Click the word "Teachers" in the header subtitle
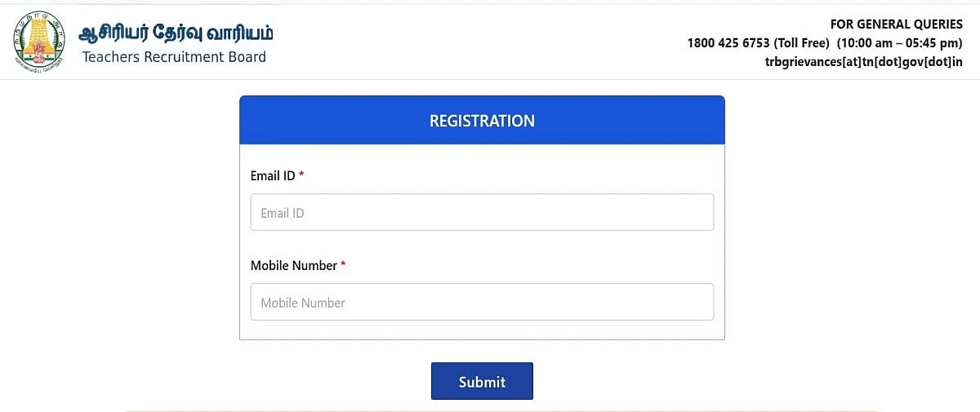Viewport: 980px width, 412px height. pyautogui.click(x=111, y=57)
